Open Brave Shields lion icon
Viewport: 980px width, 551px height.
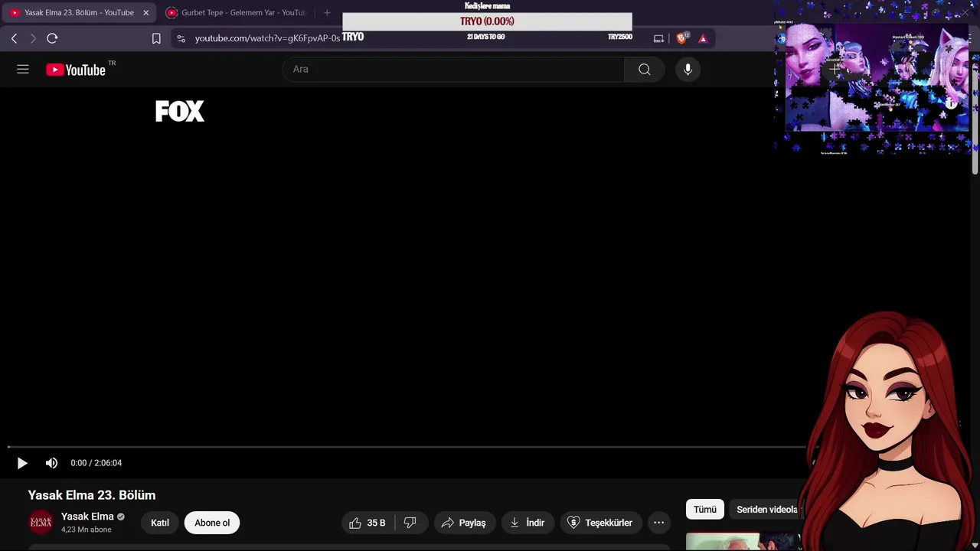[681, 38]
